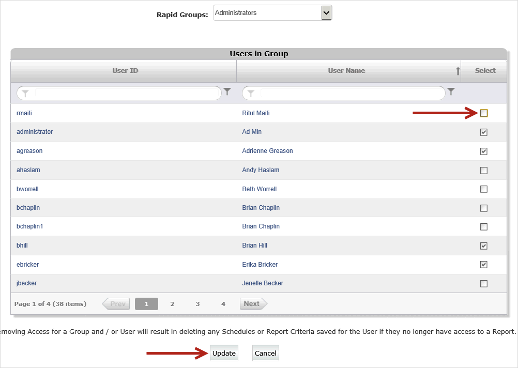Click Update to save group changes

tap(224, 353)
